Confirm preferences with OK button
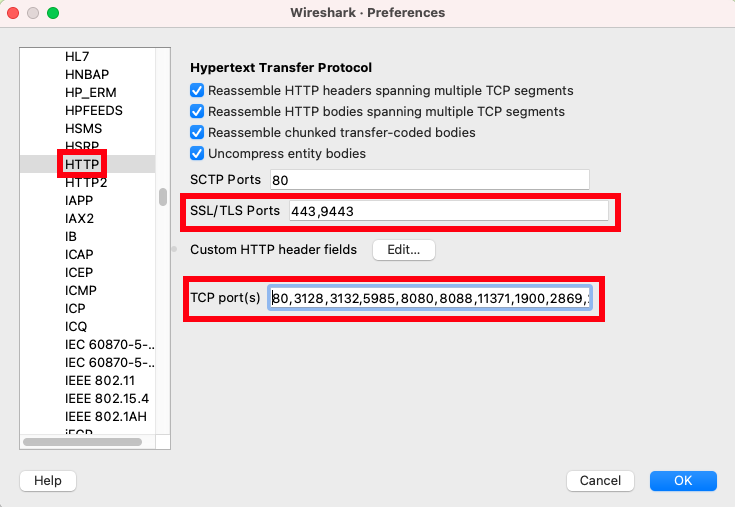735x507 pixels. pyautogui.click(x=683, y=481)
